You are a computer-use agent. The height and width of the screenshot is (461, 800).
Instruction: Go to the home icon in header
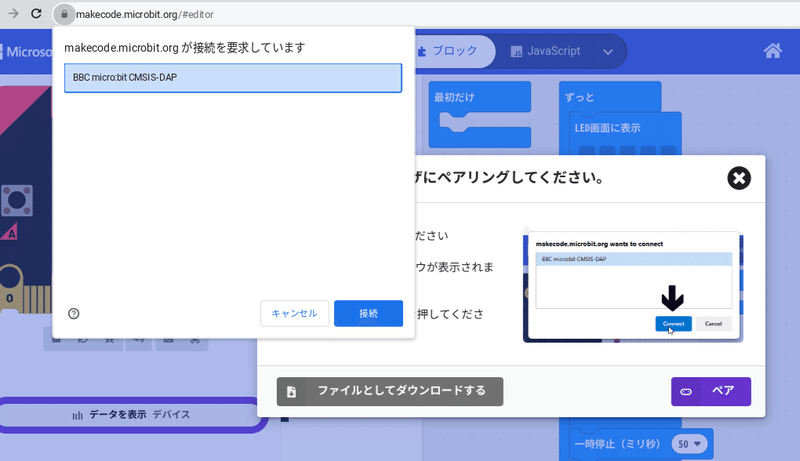[772, 51]
